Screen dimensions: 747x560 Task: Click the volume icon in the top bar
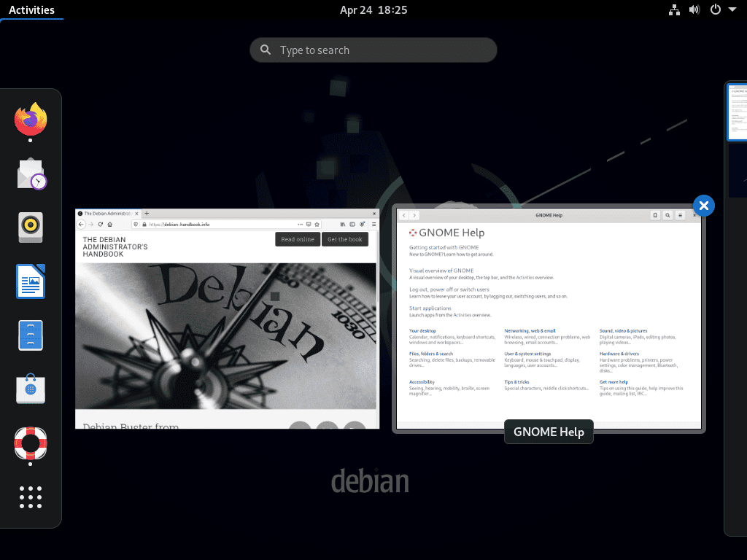click(694, 9)
